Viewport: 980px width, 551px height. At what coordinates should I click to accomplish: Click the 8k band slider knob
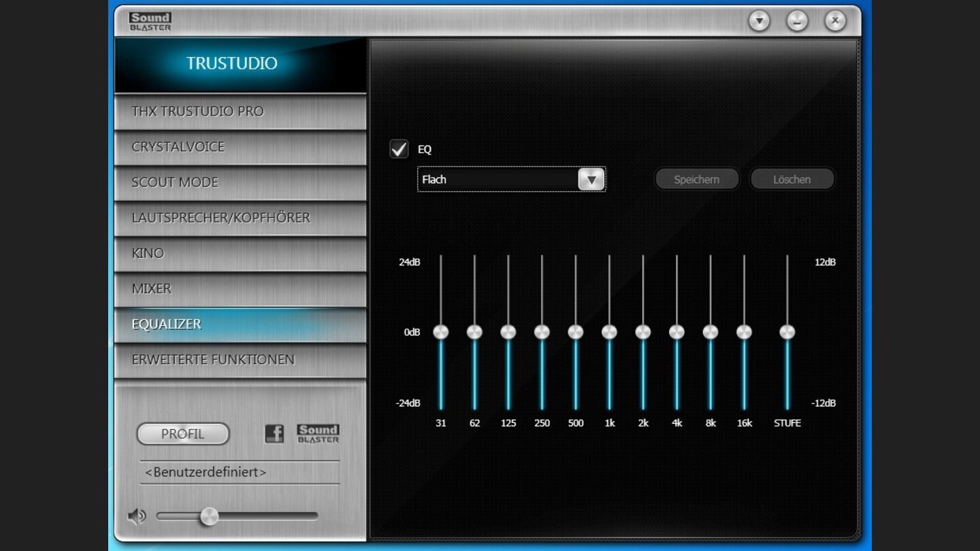click(x=710, y=332)
